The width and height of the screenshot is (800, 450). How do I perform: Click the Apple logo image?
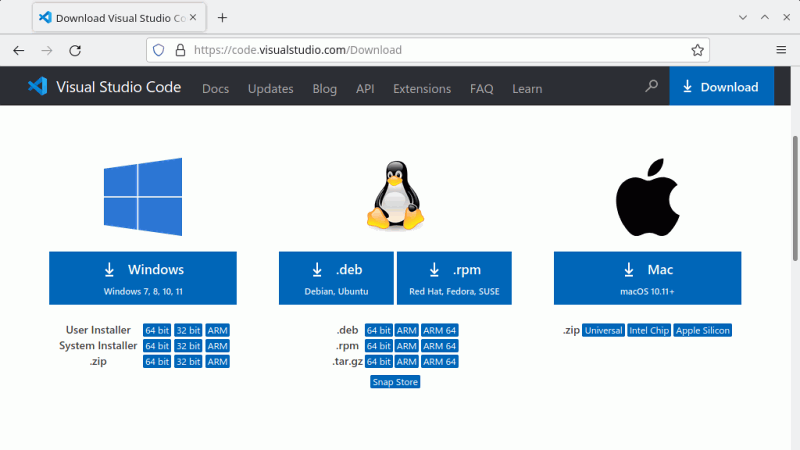647,194
